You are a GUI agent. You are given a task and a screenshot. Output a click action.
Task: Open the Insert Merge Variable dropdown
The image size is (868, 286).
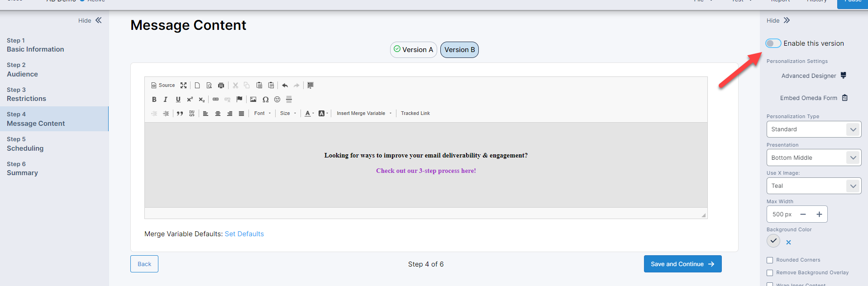(x=364, y=114)
